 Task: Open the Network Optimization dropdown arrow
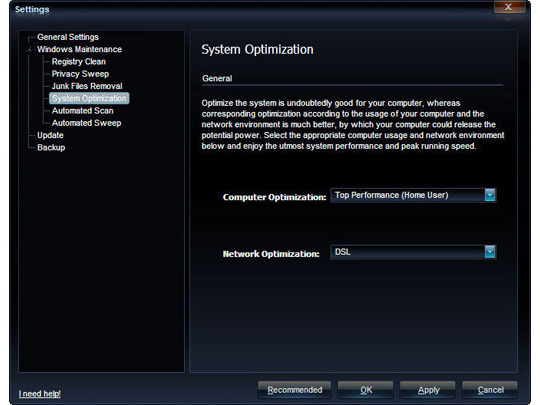[x=490, y=252]
